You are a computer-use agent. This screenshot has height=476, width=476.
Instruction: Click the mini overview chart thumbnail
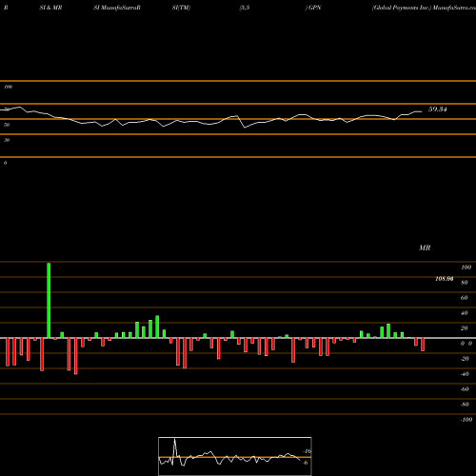click(x=235, y=456)
